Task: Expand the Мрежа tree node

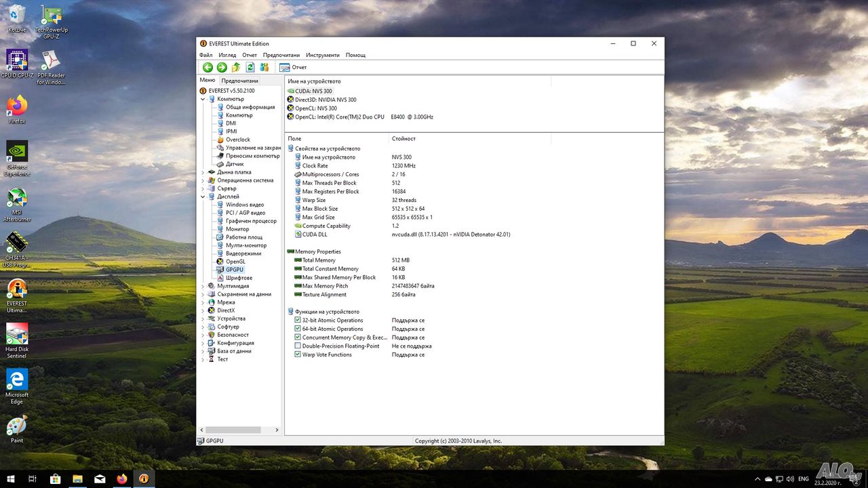Action: [x=203, y=302]
